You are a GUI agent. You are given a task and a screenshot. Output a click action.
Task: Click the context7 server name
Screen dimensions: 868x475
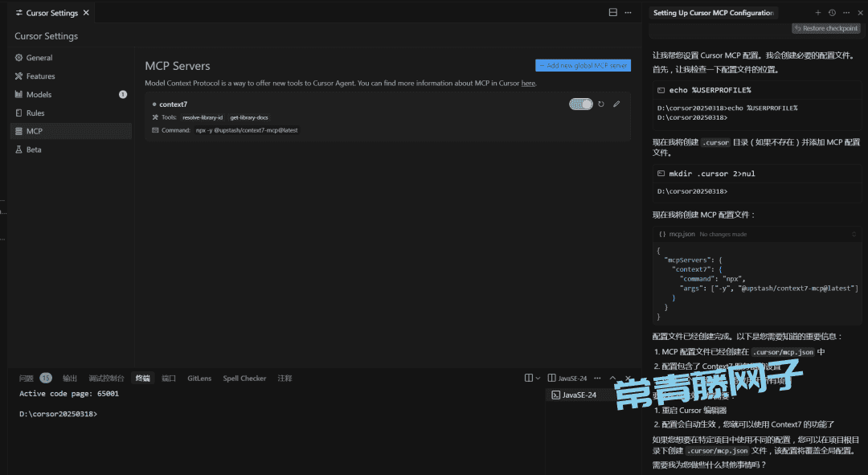tap(174, 104)
